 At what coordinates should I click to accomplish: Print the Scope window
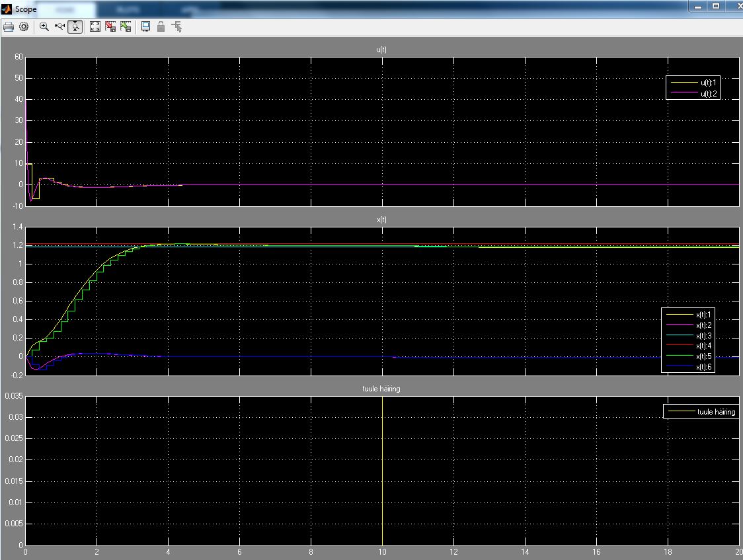8,27
